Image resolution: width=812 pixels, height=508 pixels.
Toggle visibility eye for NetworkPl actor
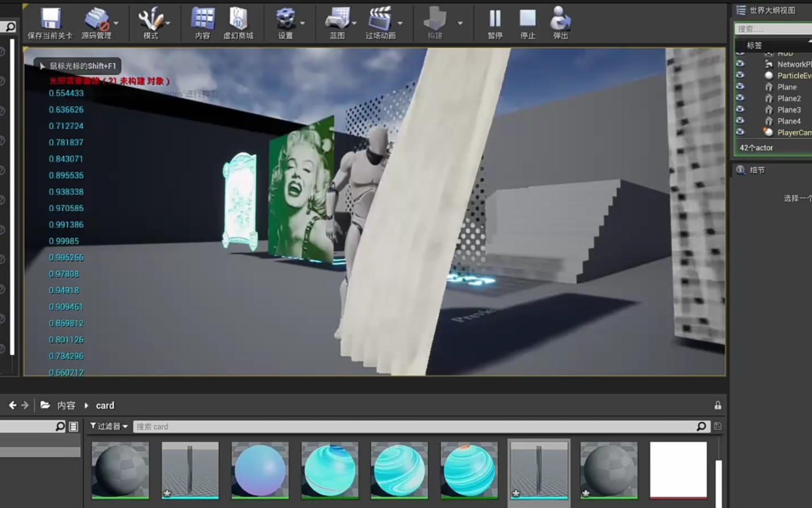(740, 64)
